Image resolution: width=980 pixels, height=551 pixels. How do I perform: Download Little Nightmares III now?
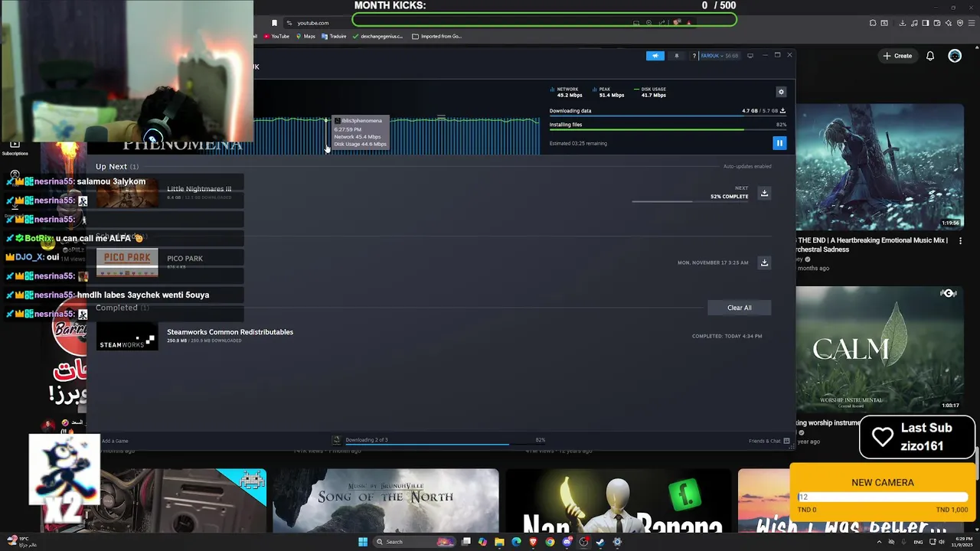[x=764, y=193]
